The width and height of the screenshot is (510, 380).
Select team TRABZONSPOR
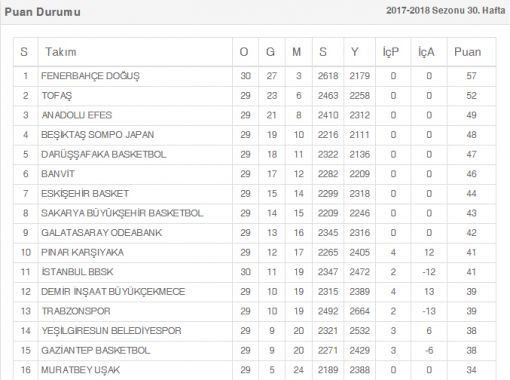[x=76, y=311]
